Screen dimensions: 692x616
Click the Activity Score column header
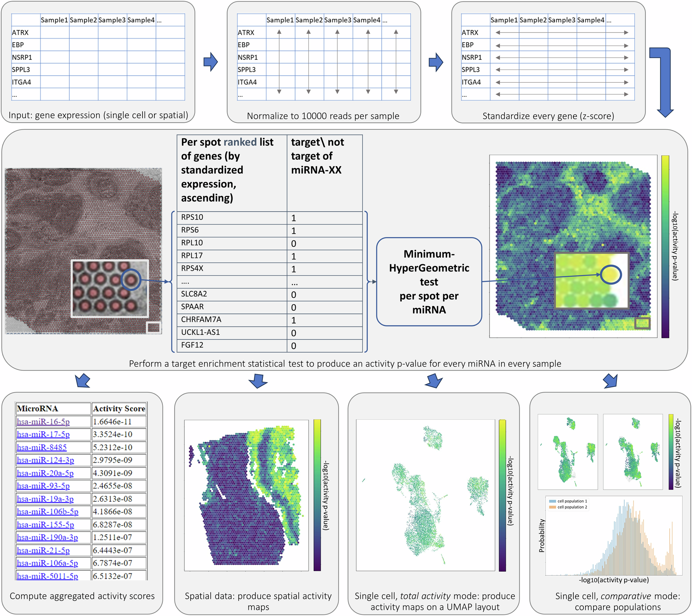pos(119,408)
